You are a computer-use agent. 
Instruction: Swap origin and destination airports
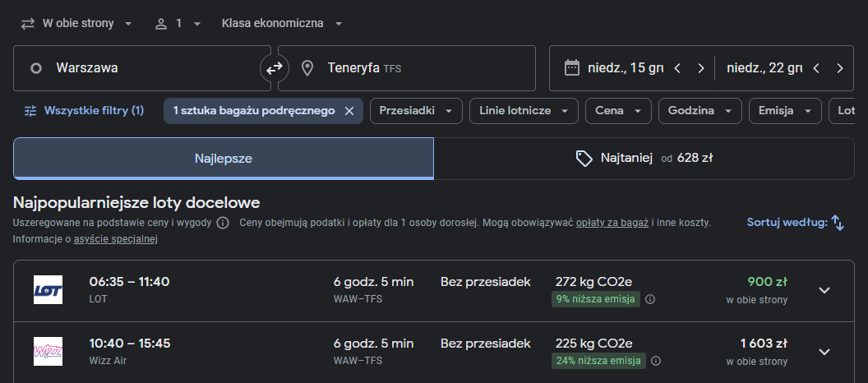(x=275, y=68)
